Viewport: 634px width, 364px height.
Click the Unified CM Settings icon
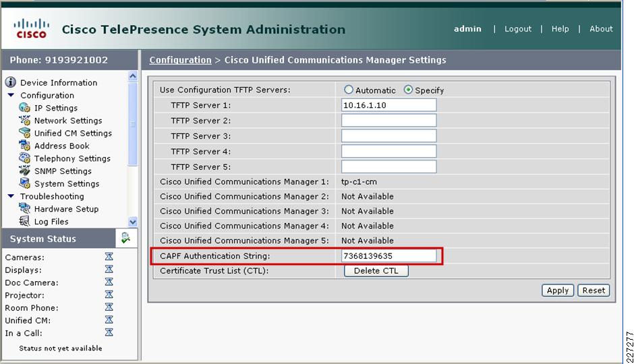(x=24, y=133)
